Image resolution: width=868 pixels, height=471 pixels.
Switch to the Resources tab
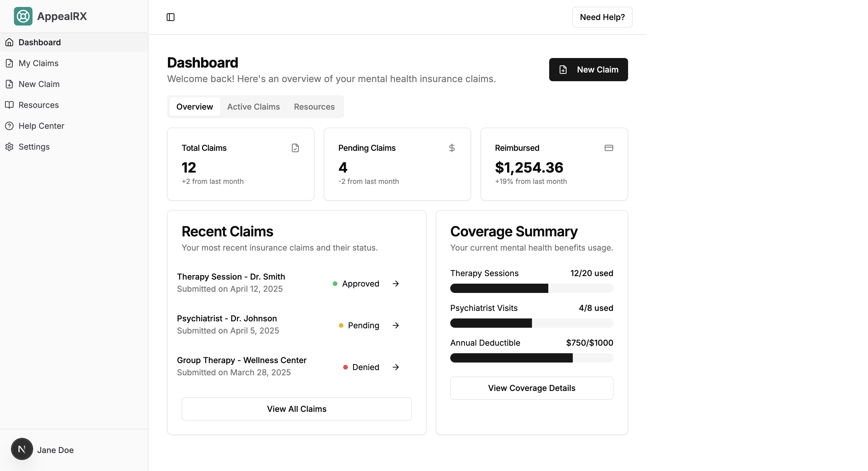[314, 107]
